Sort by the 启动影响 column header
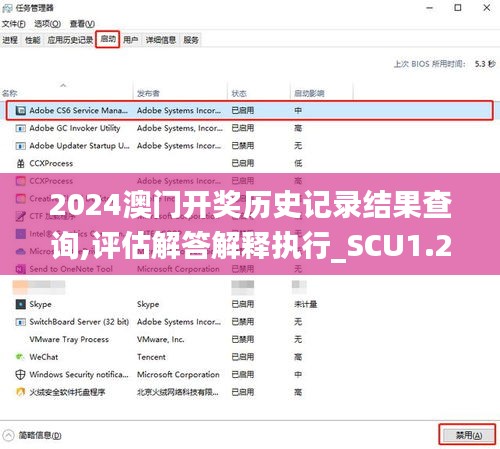 [x=309, y=93]
